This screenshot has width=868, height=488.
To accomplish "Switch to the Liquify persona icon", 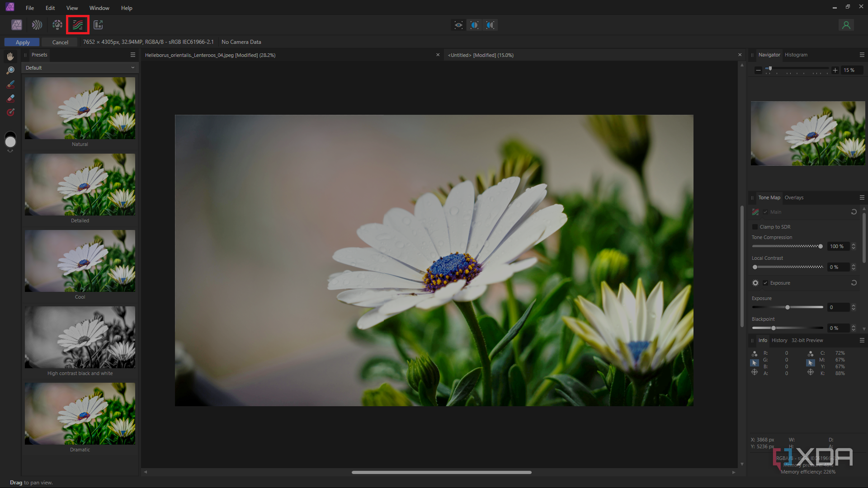I will pos(37,25).
